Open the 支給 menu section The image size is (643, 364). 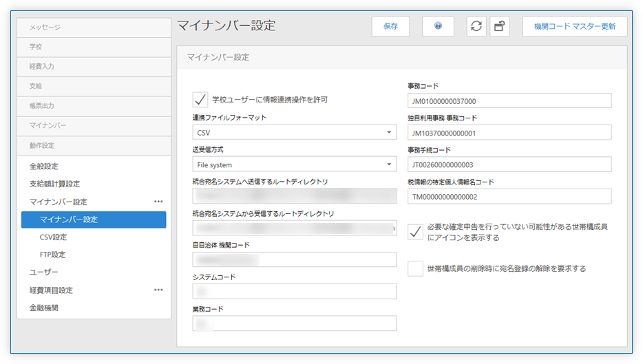(94, 87)
